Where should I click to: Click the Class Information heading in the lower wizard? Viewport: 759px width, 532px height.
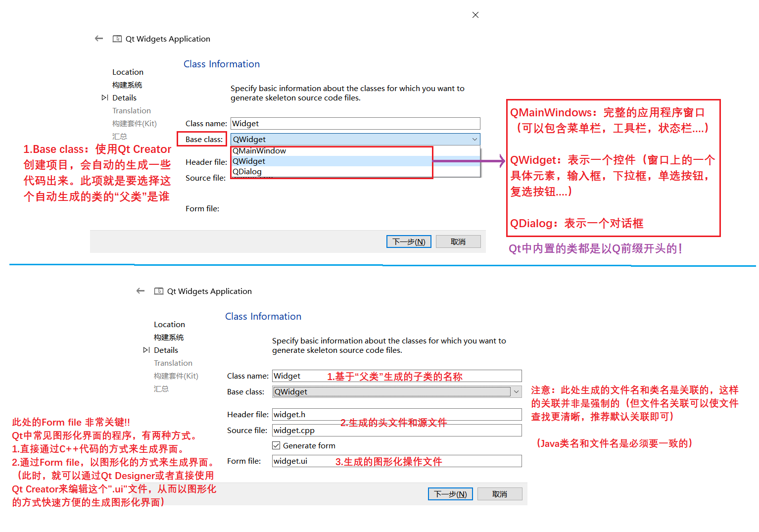point(263,316)
